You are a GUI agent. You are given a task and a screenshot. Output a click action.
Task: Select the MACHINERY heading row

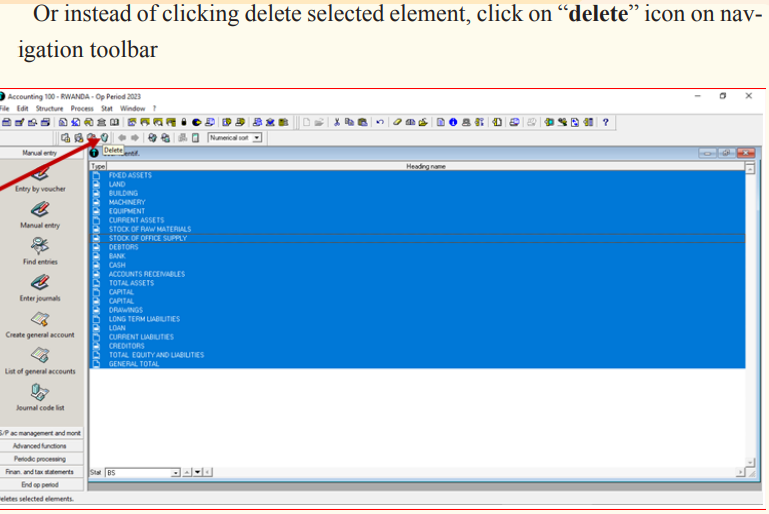pos(417,202)
